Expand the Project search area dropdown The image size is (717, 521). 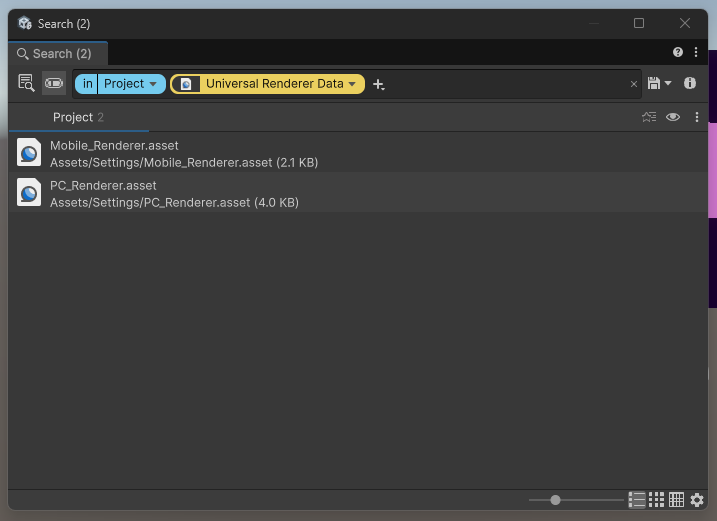[x=130, y=84]
